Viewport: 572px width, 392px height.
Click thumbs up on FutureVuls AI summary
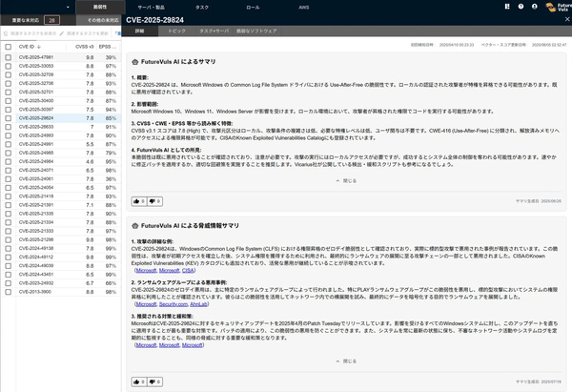(139, 201)
